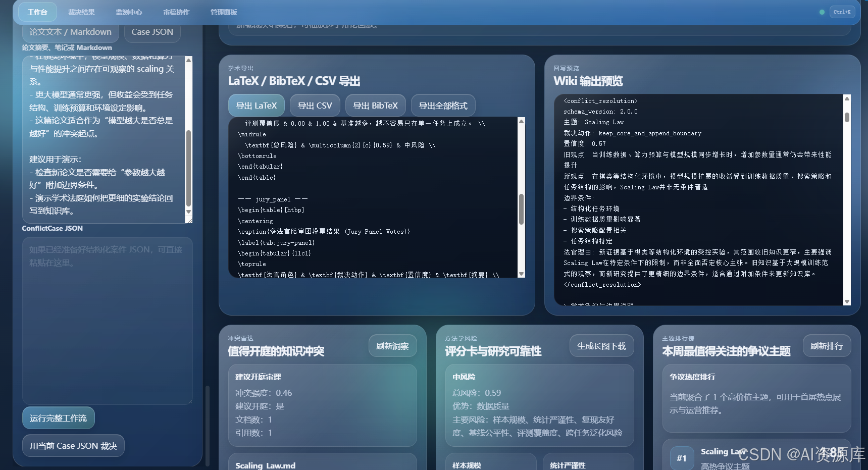The height and width of the screenshot is (470, 868).
Task: Click the 总风险: 0.59 value
Action: click(477, 393)
